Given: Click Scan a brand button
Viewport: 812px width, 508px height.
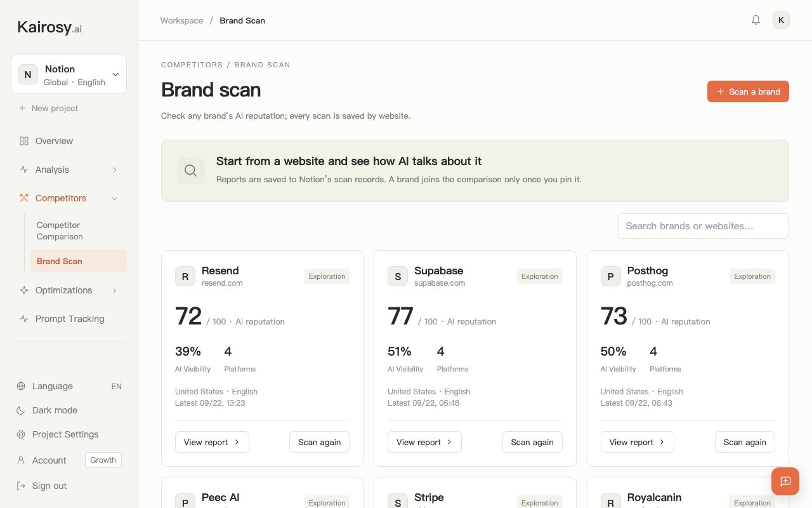Looking at the screenshot, I should coord(748,91).
